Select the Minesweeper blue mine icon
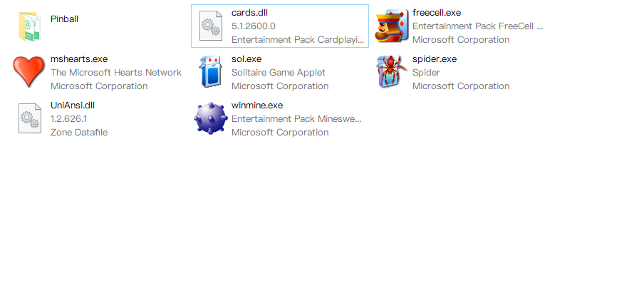 click(211, 118)
